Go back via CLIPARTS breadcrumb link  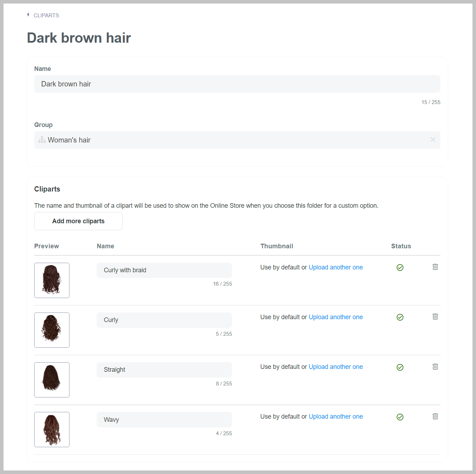click(46, 16)
